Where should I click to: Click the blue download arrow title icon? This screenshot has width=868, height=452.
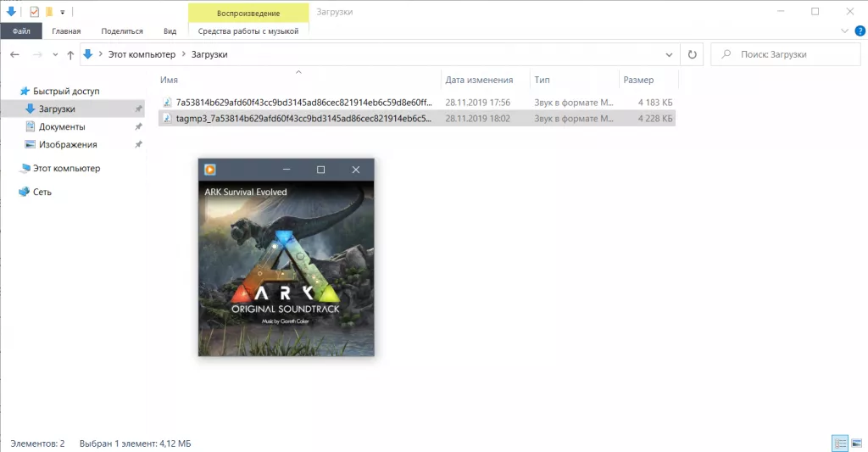[x=11, y=11]
